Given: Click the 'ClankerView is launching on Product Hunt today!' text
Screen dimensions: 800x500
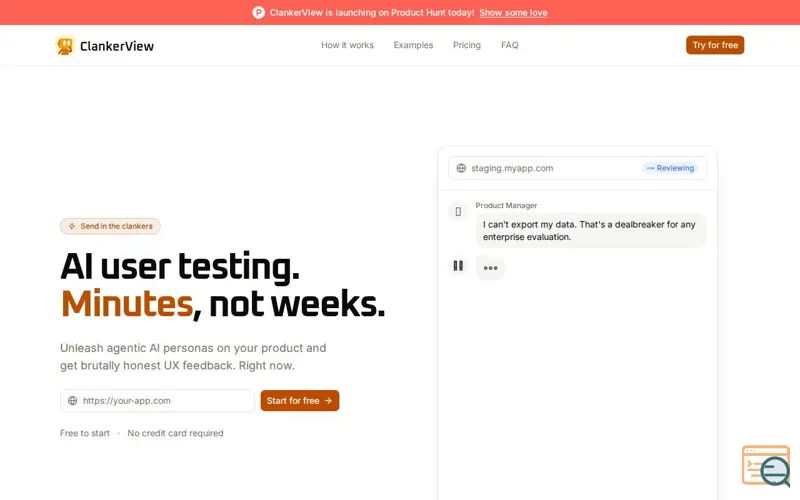Looking at the screenshot, I should click(372, 13).
